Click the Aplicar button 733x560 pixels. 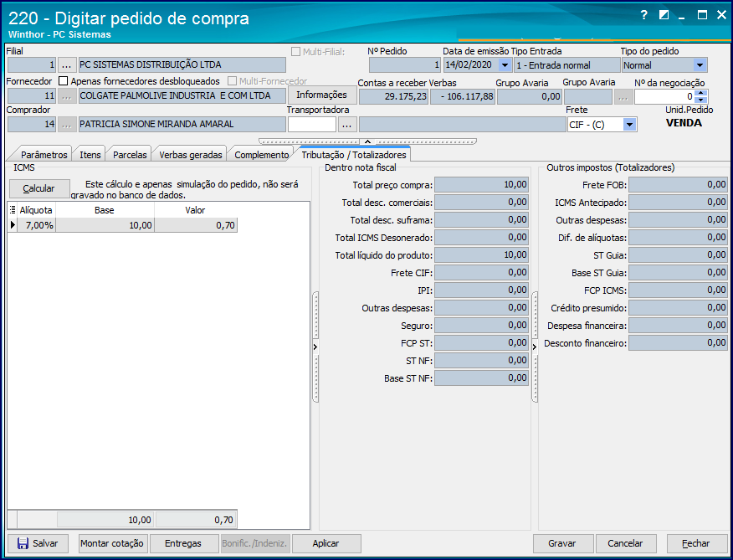pos(325,543)
